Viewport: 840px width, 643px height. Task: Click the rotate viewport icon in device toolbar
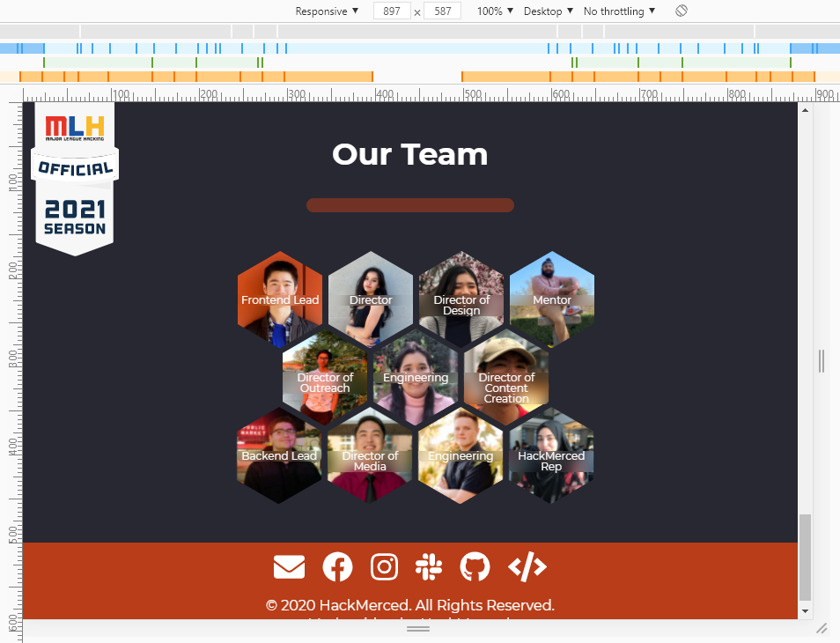point(682,11)
